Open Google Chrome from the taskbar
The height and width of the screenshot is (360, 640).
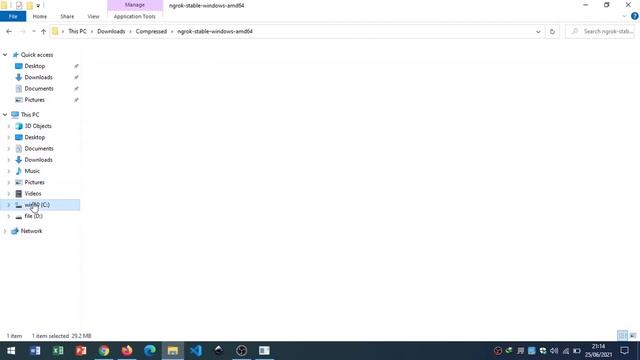pyautogui.click(x=104, y=351)
